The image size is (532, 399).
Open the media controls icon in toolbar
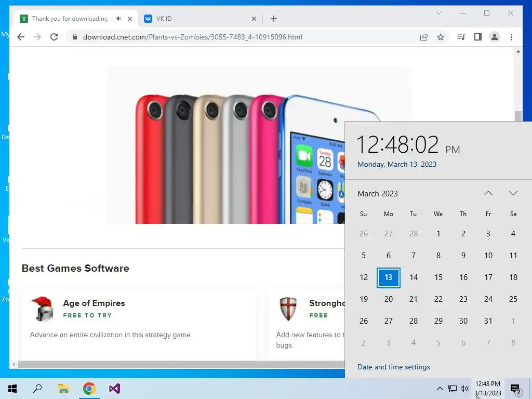tap(461, 37)
